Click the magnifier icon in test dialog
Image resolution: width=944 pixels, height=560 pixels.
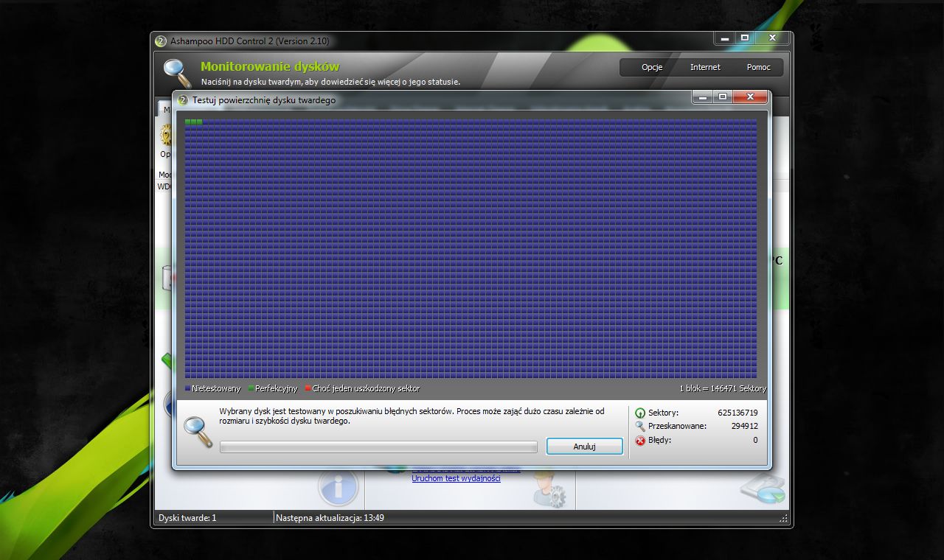(x=197, y=432)
